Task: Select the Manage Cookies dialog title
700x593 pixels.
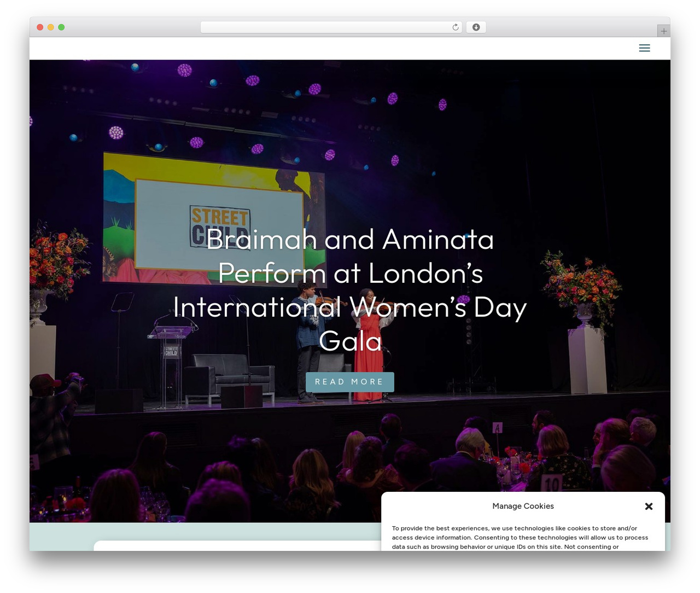Action: point(523,506)
